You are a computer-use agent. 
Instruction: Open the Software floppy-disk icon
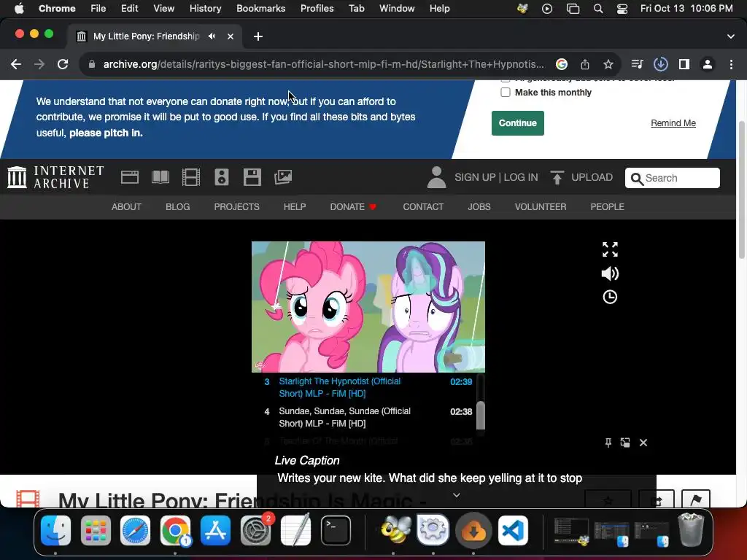point(252,177)
